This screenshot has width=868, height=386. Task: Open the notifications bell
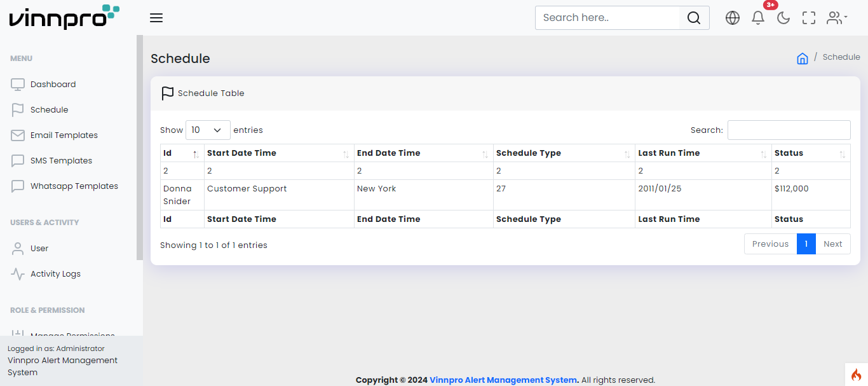(758, 18)
